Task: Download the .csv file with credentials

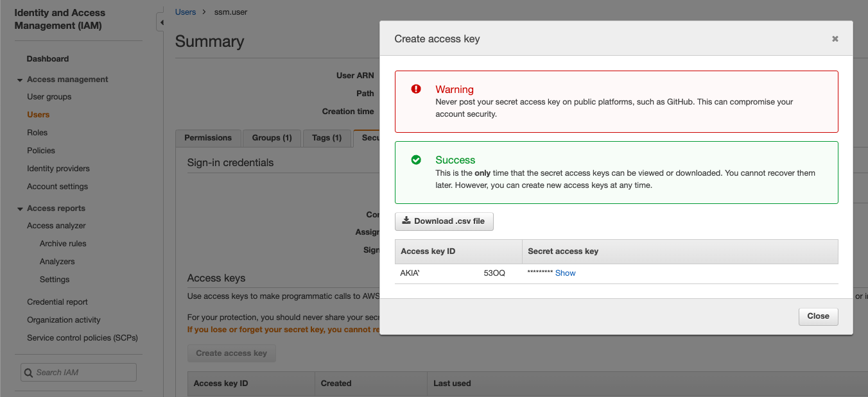Action: pyautogui.click(x=444, y=221)
